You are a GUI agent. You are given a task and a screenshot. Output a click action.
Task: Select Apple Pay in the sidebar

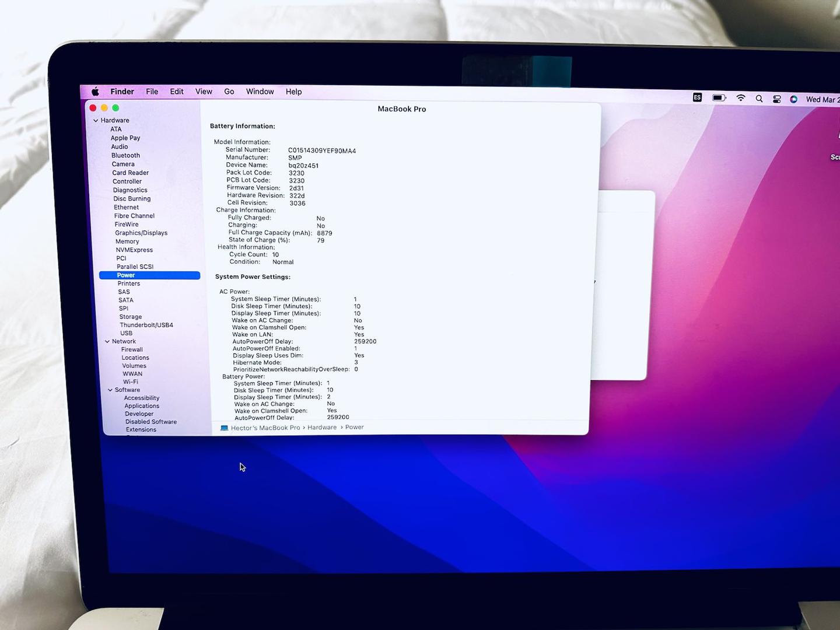tap(125, 138)
